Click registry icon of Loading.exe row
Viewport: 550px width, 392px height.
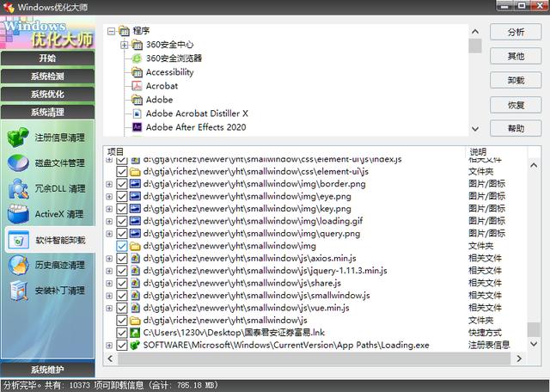click(135, 345)
